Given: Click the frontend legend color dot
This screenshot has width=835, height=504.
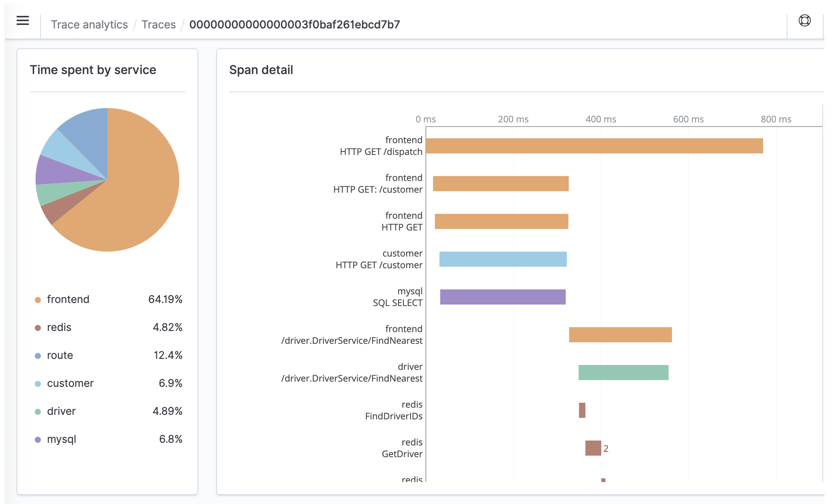Looking at the screenshot, I should coord(37,299).
